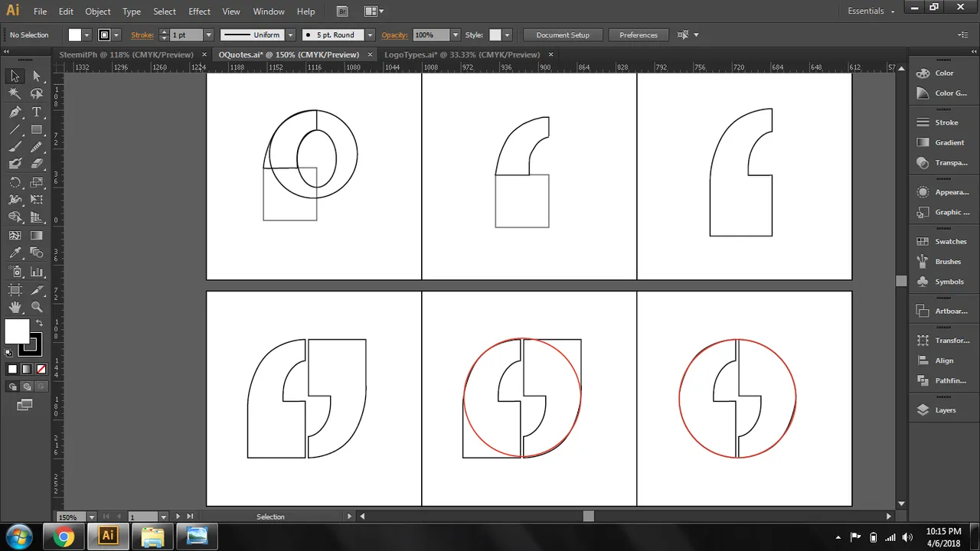Select the Line Segment tool
This screenshot has width=980, height=551.
pyautogui.click(x=15, y=129)
